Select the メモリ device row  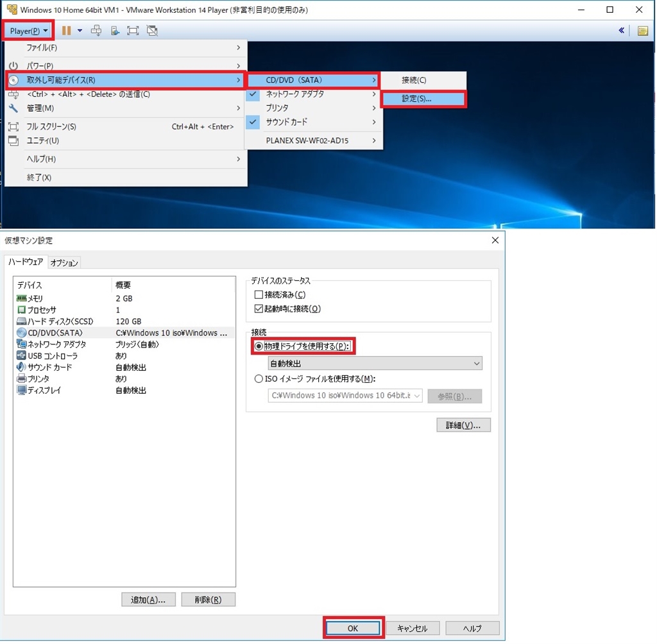point(124,298)
